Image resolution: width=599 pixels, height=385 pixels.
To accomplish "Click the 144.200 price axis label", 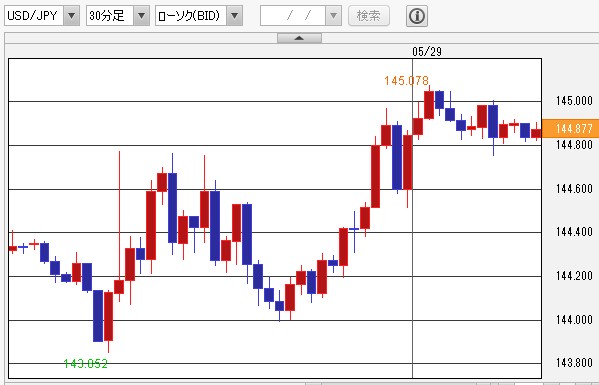I will (x=574, y=276).
